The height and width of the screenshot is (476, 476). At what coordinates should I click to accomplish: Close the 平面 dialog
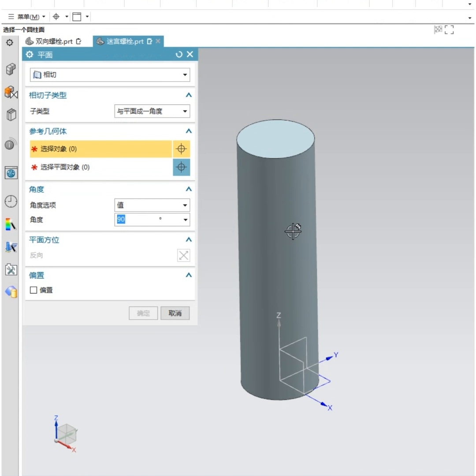tap(190, 54)
